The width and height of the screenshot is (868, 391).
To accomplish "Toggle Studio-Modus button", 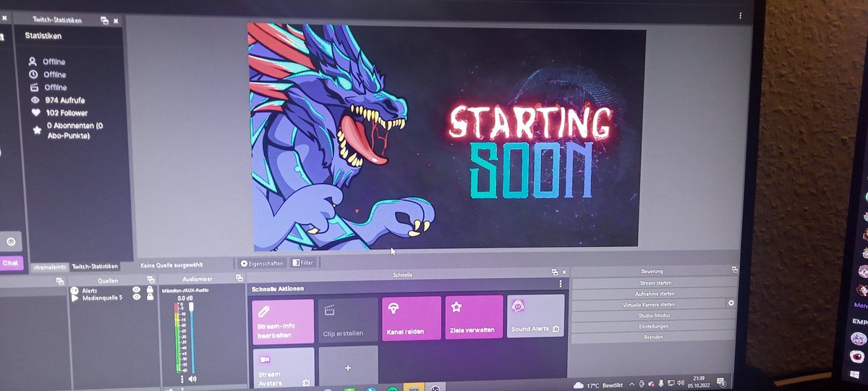I will pos(655,316).
